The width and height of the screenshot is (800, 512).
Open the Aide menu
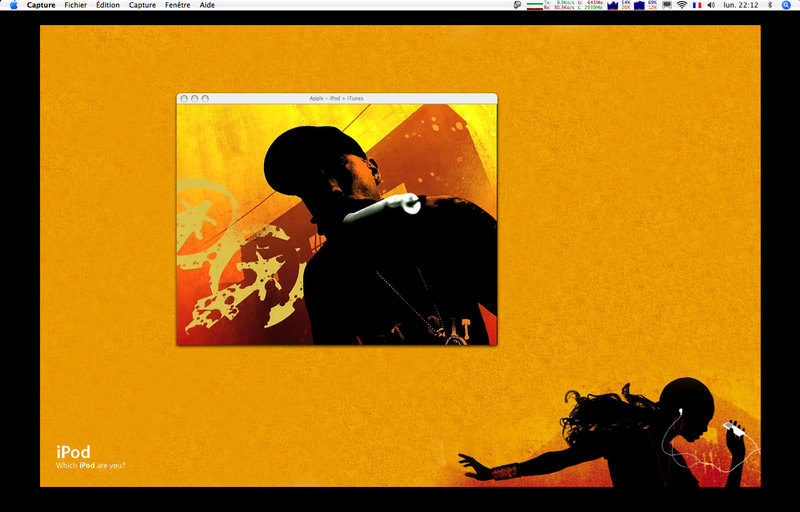[x=207, y=5]
